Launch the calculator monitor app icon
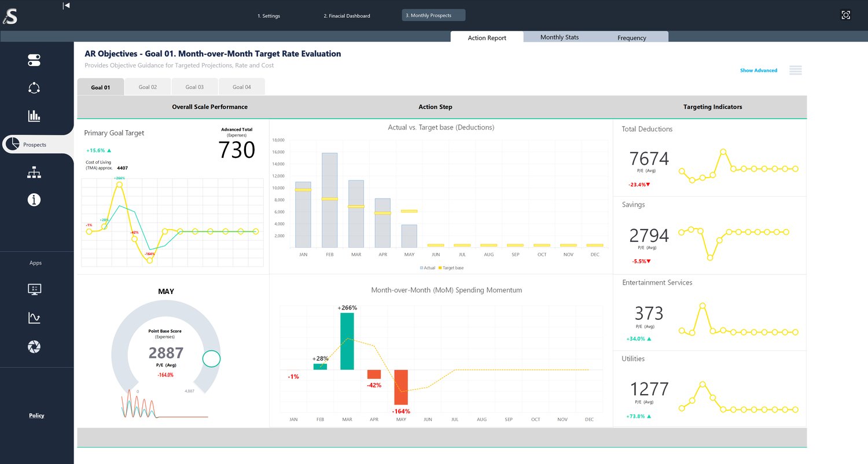 [x=34, y=289]
